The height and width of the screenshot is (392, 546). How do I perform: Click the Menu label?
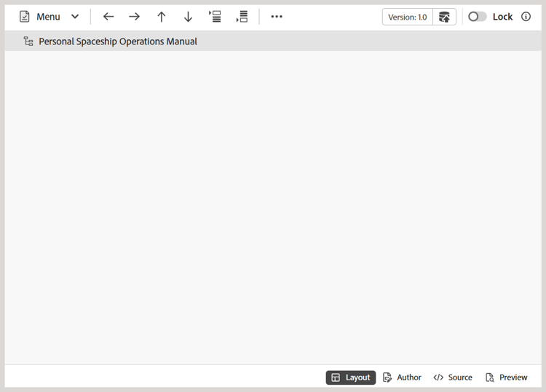pos(48,17)
